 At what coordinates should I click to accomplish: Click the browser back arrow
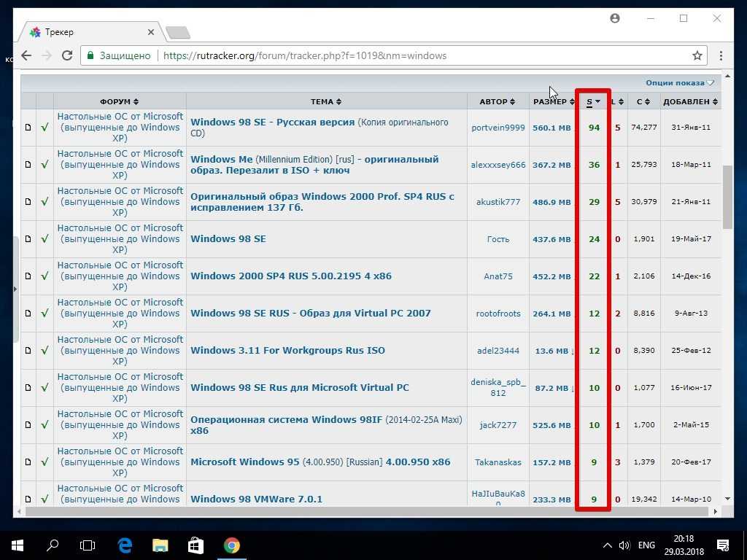(26, 55)
